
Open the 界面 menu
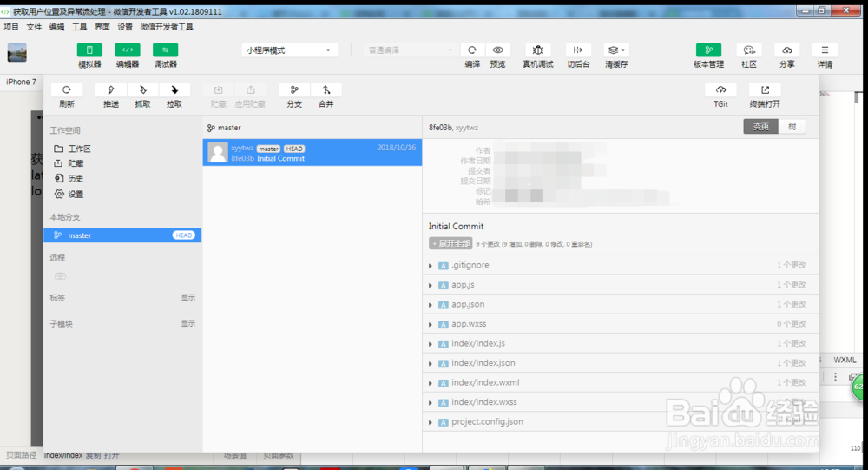[102, 27]
